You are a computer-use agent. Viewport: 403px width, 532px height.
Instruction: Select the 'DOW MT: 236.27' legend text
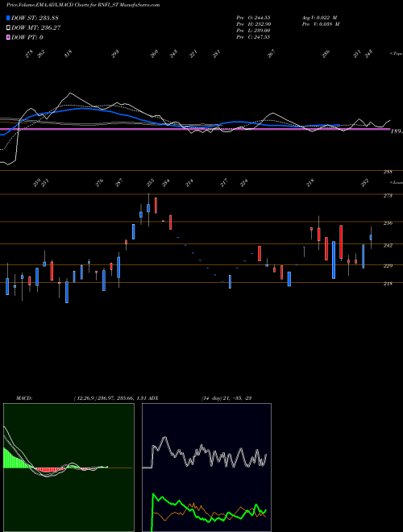tap(35, 28)
